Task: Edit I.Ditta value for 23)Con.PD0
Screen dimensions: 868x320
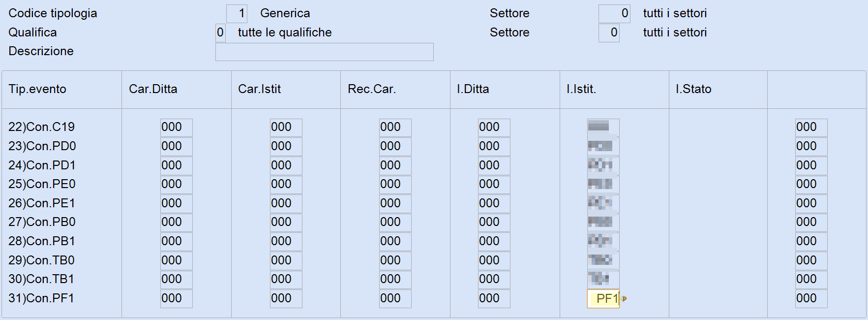Action: click(x=494, y=146)
